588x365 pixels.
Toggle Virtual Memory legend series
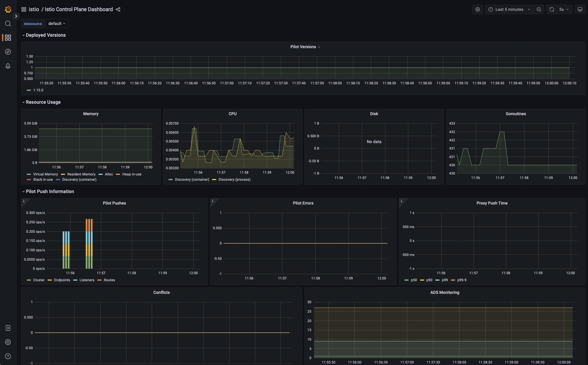pos(45,174)
